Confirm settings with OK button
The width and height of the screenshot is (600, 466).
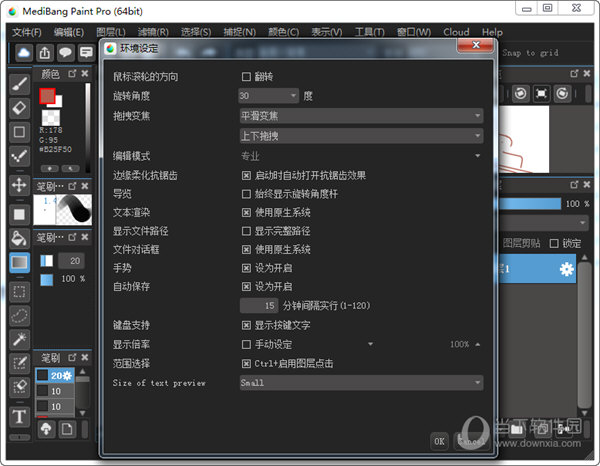pos(439,442)
